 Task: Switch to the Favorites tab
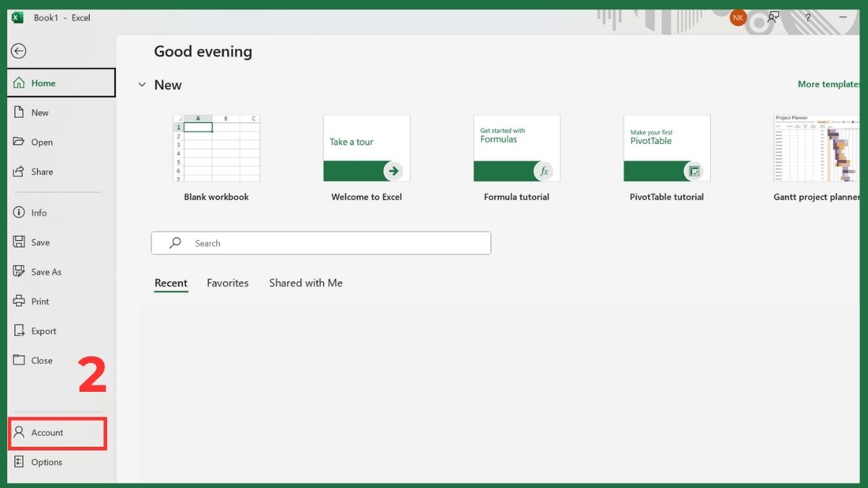(x=227, y=283)
